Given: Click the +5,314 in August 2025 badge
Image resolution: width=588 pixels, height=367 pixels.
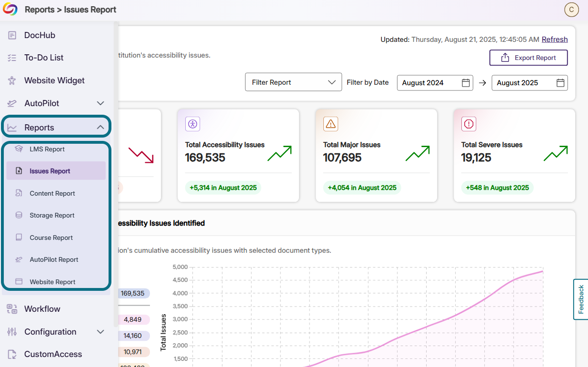Looking at the screenshot, I should pos(223,188).
